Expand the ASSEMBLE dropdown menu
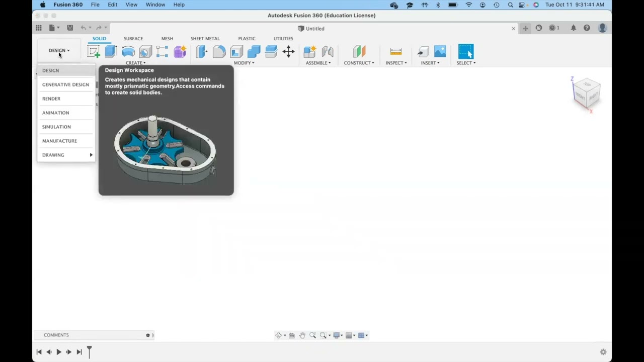Image resolution: width=644 pixels, height=362 pixels. point(318,63)
